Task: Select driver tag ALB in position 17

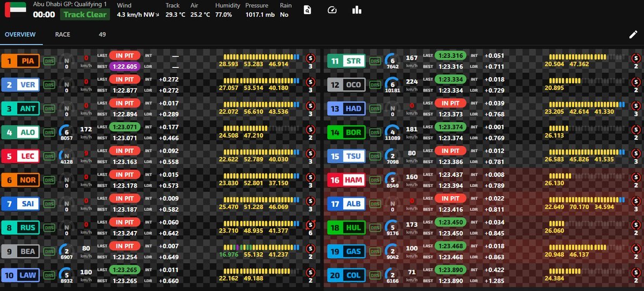Action: pos(346,204)
